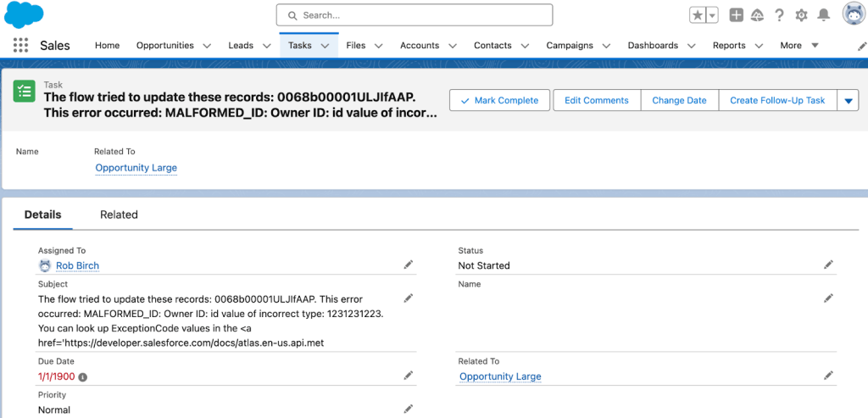Go to the Home nav item
Viewport: 868px width, 418px height.
point(107,46)
